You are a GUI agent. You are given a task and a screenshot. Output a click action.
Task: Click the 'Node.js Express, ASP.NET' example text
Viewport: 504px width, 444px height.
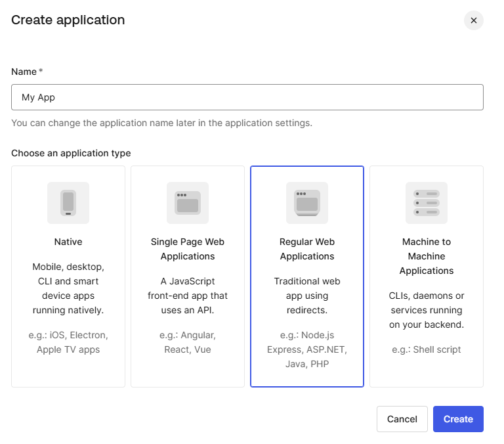tap(307, 349)
